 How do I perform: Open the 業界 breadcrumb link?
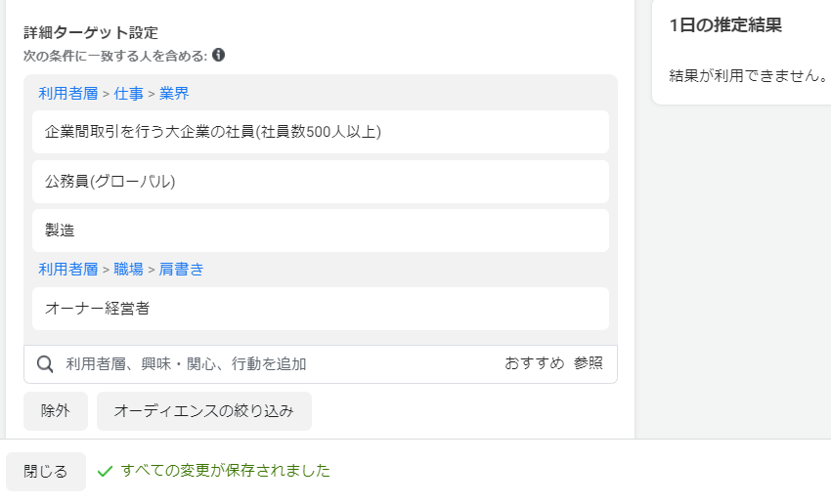pos(174,94)
